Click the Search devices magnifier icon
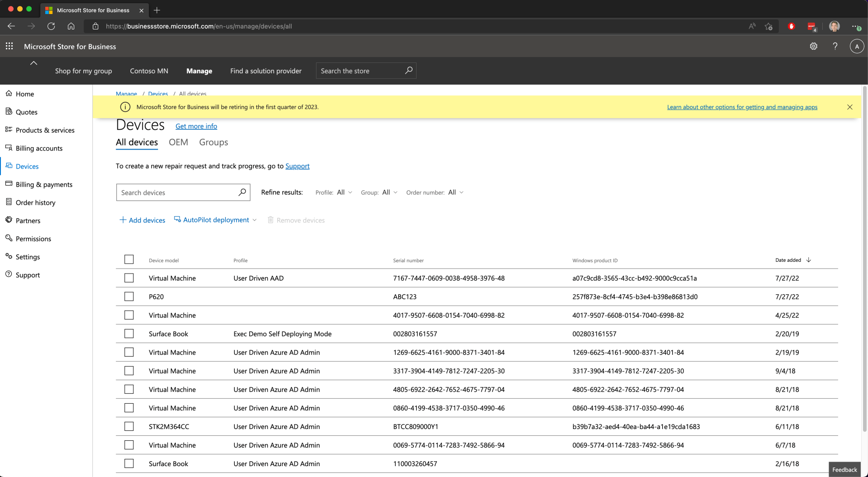 tap(242, 192)
